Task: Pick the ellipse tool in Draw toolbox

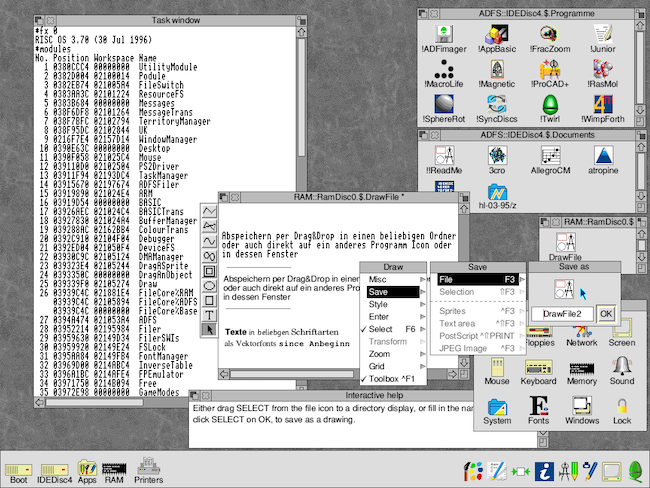Action: (210, 284)
